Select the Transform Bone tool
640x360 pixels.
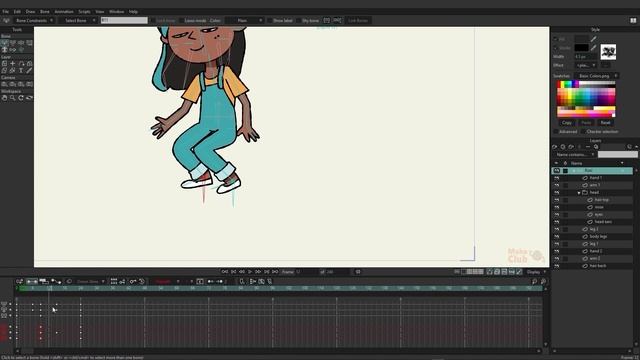click(x=13, y=42)
